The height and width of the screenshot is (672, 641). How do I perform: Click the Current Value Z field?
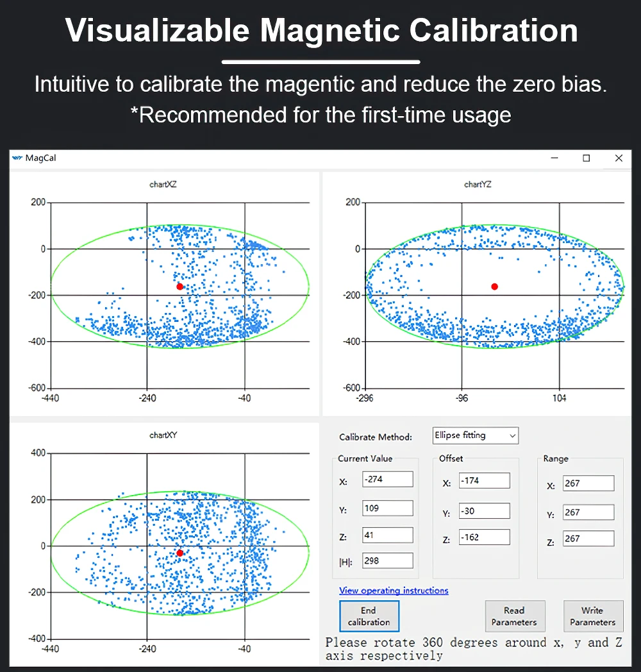click(x=387, y=535)
